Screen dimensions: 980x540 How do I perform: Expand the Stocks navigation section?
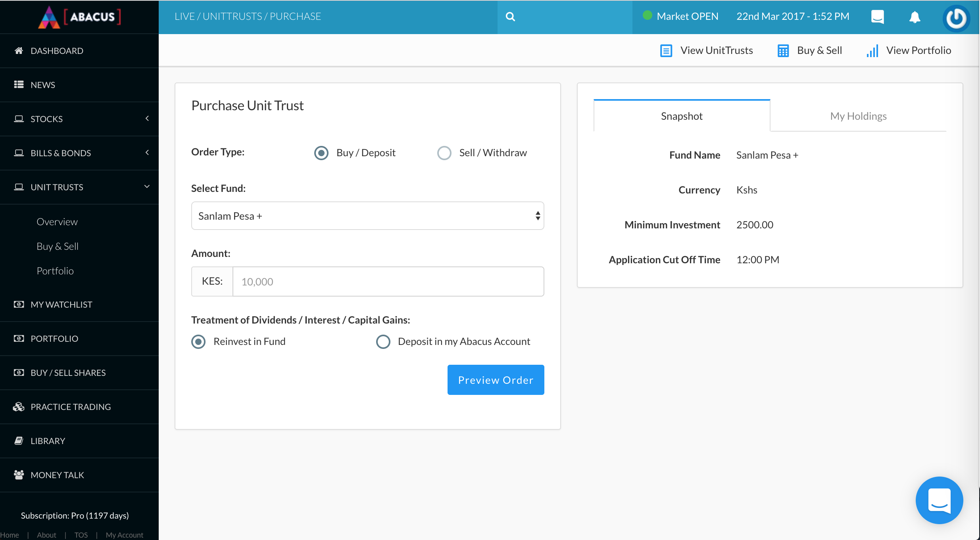80,119
